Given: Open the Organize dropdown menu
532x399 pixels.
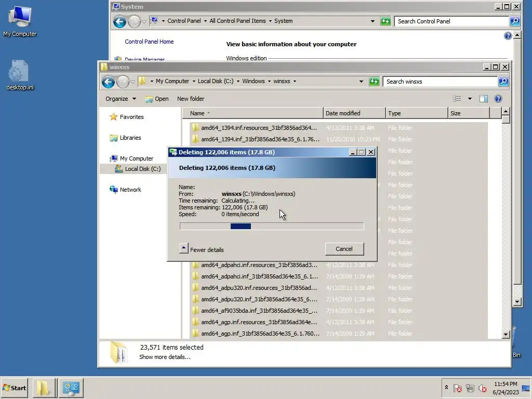Looking at the screenshot, I should 121,99.
